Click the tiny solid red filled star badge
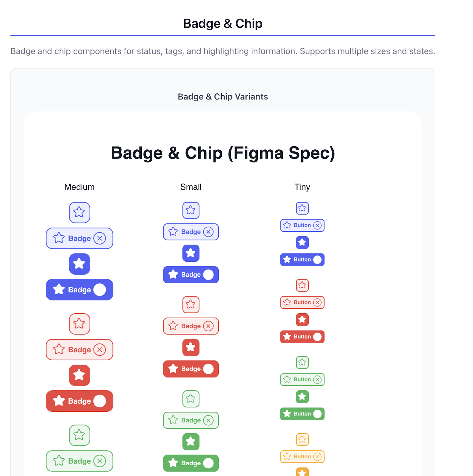 point(302,320)
